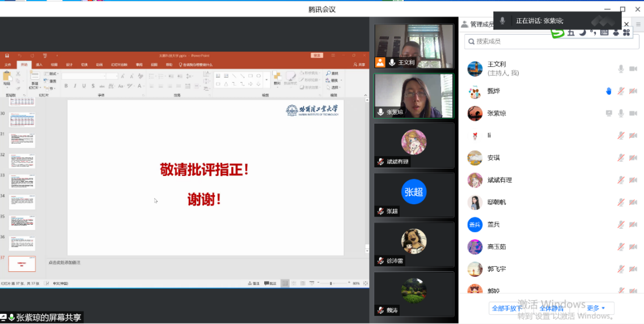The height and width of the screenshot is (324, 644).
Task: Click the microphone icon in the speaking indicator
Action: coord(502,20)
